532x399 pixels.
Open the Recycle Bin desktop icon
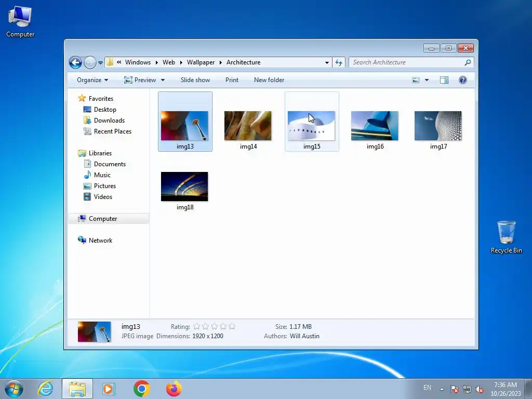coord(506,237)
